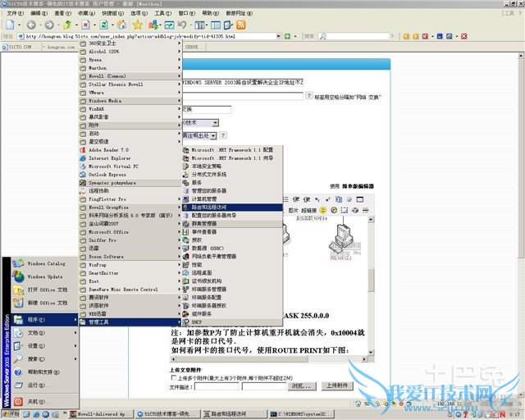Viewport: 525px width, 420px height.
Task: Open the 文件 File menu
Action: coord(15,13)
